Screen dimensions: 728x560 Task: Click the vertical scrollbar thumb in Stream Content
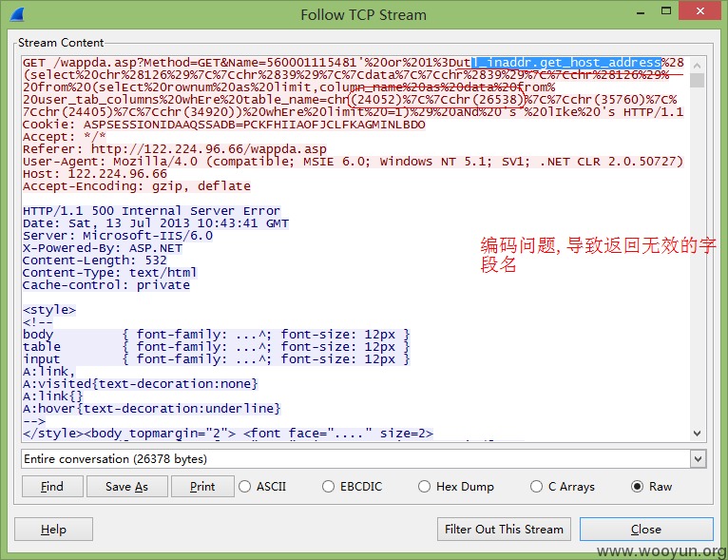coord(697,80)
